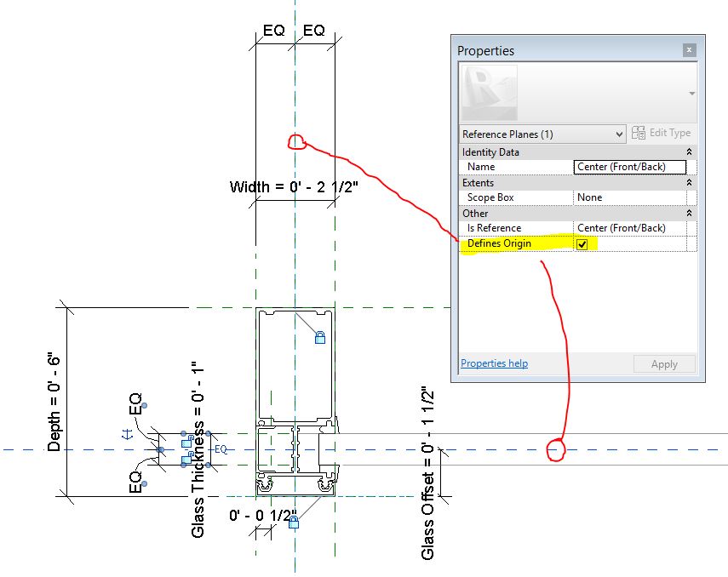Image resolution: width=728 pixels, height=577 pixels.
Task: Select the 0' - 0 1/2" dimension text
Action: 263,515
